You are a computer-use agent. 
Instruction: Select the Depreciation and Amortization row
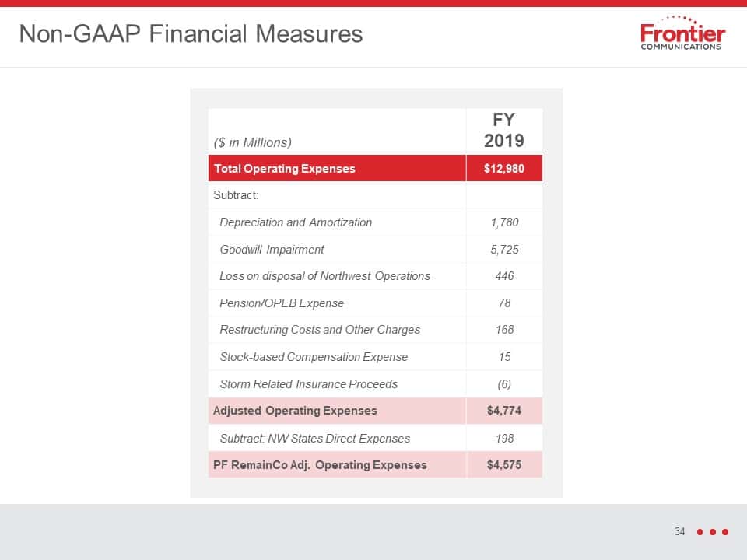375,222
